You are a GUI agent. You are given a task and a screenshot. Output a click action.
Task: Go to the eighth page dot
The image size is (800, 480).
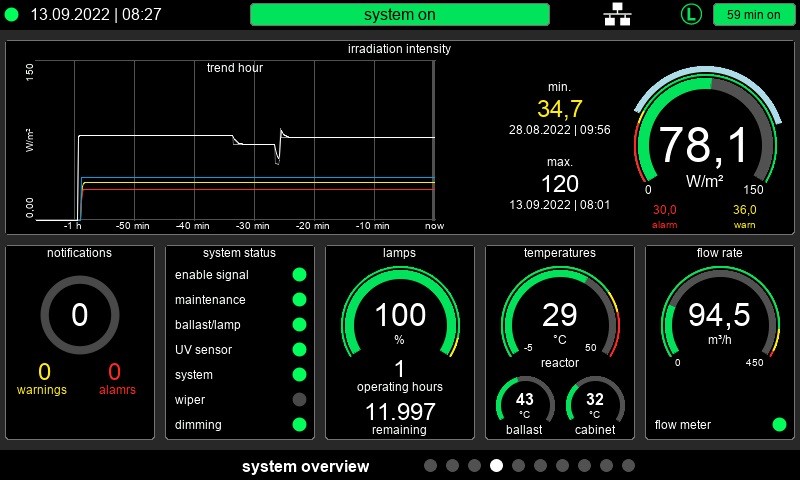(585, 465)
